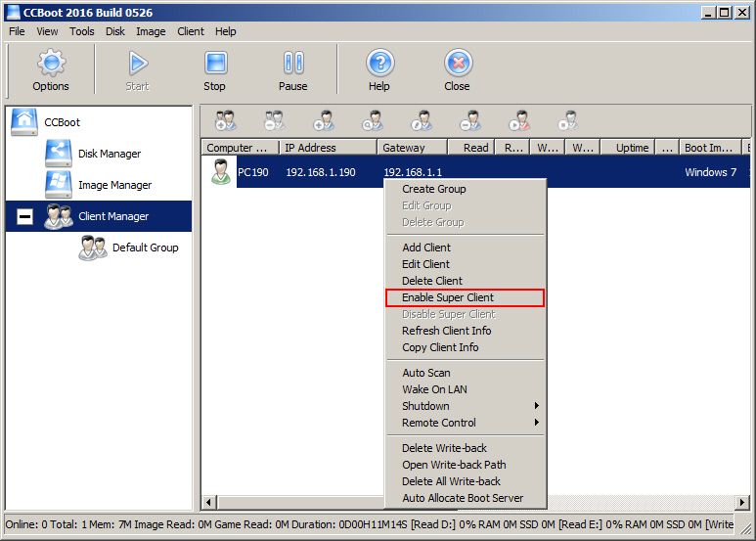Sort by IP Address column header
Viewport: 756px width, 541px height.
[328, 148]
